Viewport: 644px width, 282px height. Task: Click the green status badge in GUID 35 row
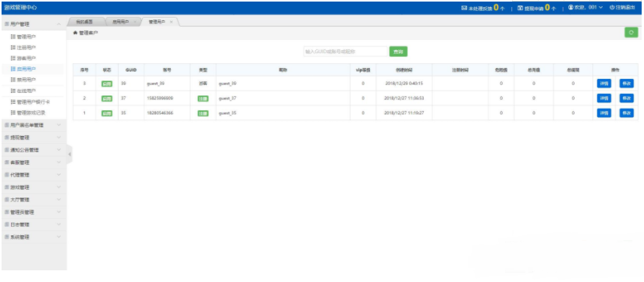pos(107,113)
